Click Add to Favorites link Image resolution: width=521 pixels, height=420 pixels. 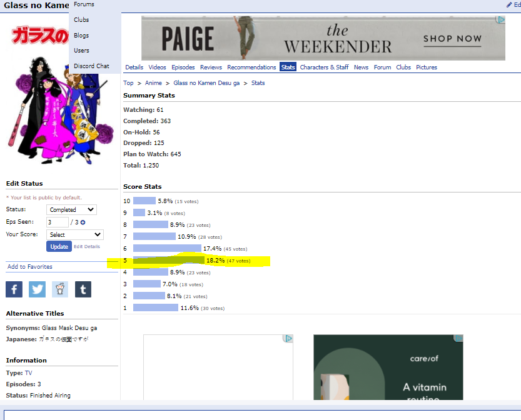(x=30, y=267)
